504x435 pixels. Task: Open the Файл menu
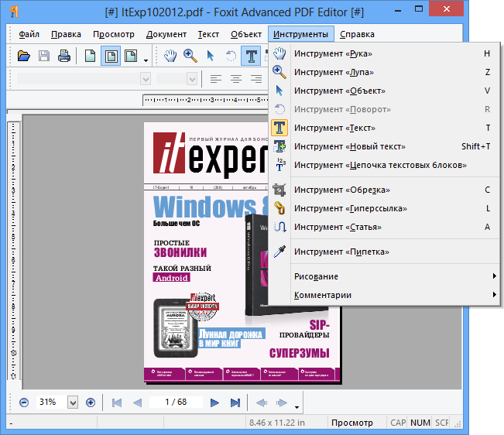click(x=29, y=34)
